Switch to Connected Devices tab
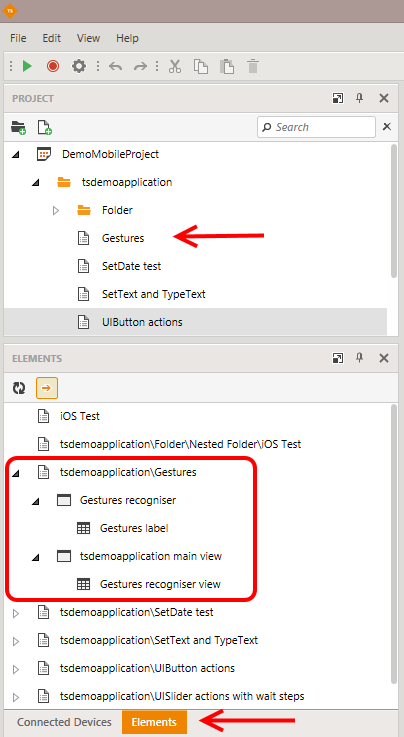404x737 pixels. [x=64, y=722]
